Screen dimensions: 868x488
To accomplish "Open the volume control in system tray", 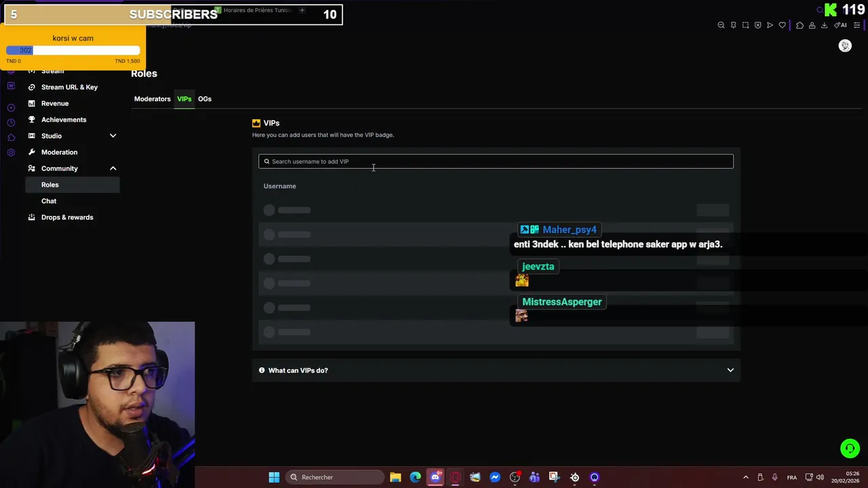I will [x=821, y=477].
